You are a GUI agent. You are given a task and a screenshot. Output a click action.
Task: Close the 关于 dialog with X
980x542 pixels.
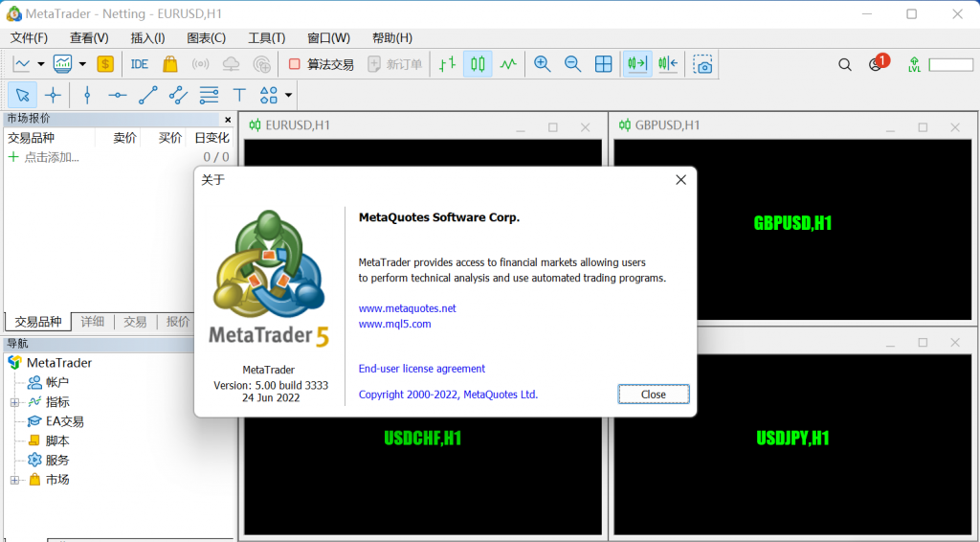[680, 180]
